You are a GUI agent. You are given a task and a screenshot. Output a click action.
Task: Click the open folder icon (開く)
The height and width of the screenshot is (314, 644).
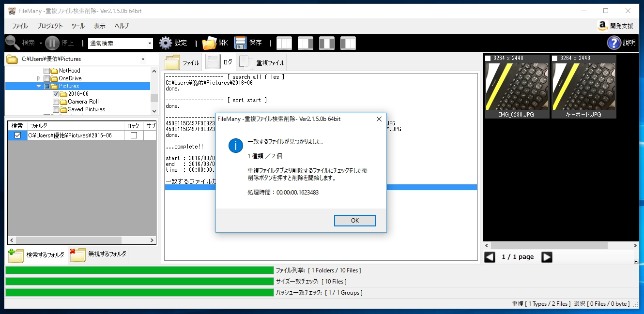point(209,43)
